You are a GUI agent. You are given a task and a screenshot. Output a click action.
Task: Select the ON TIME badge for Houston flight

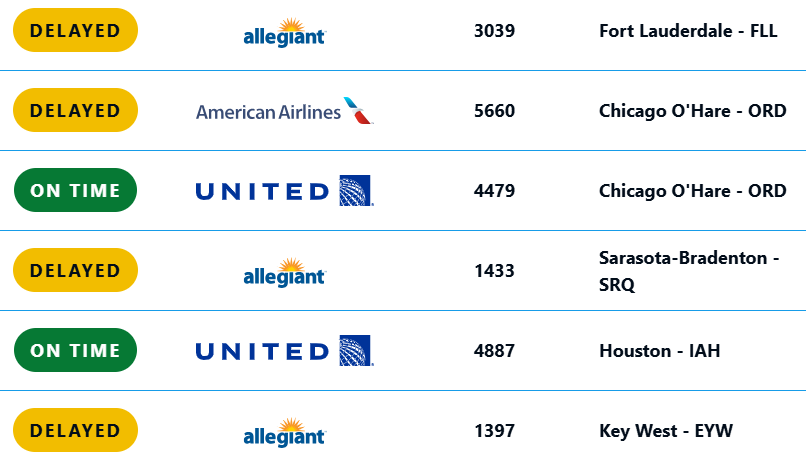76,350
